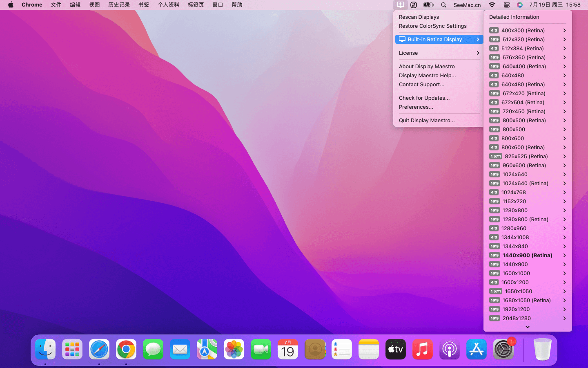This screenshot has width=588, height=368.
Task: Open the Wi-Fi status menu icon
Action: (492, 5)
